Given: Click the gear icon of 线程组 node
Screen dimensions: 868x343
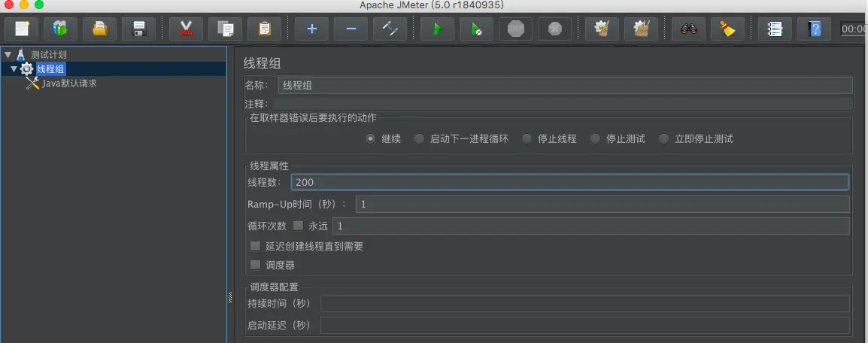Looking at the screenshot, I should (26, 69).
